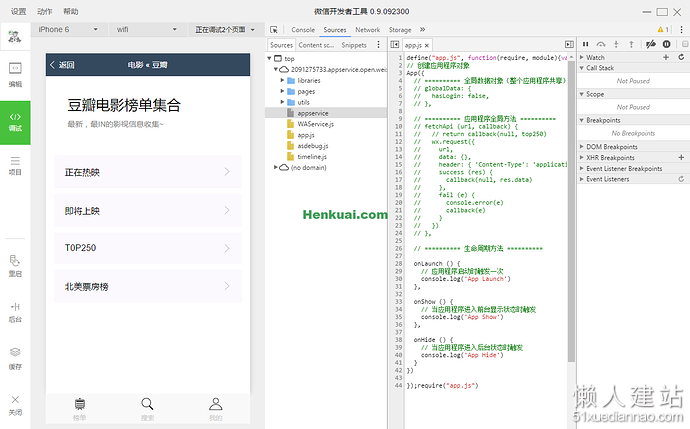Pause script execution
The image size is (690, 429).
pyautogui.click(x=585, y=44)
